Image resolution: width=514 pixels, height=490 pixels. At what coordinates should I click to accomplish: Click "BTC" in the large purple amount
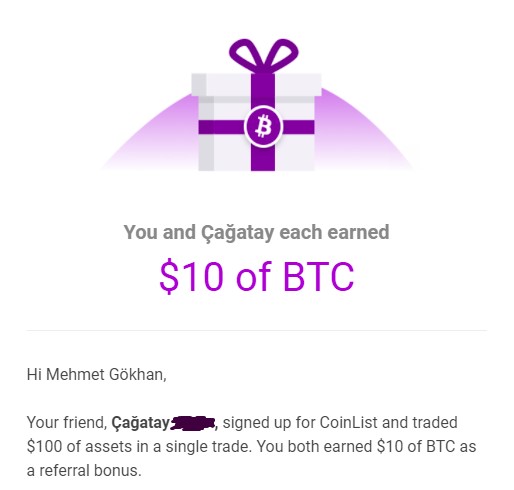pyautogui.click(x=318, y=277)
